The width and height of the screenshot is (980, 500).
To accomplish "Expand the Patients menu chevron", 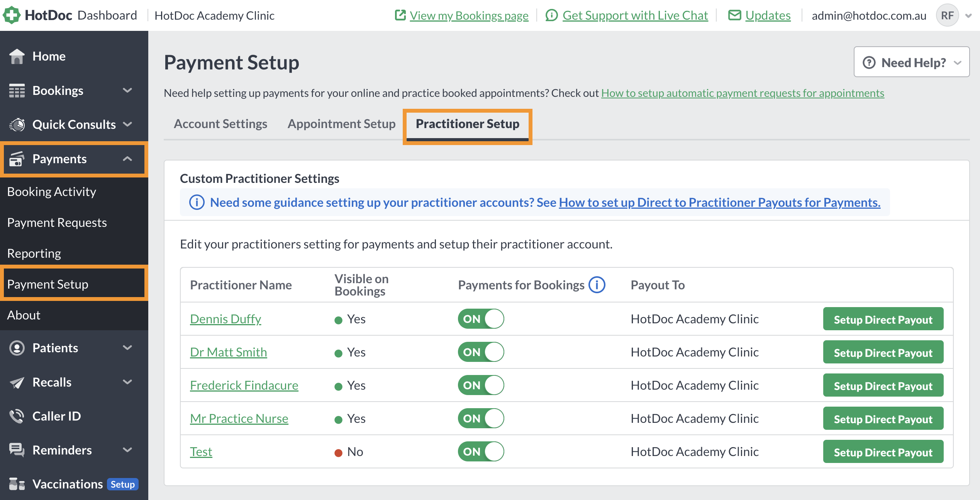I will click(127, 348).
